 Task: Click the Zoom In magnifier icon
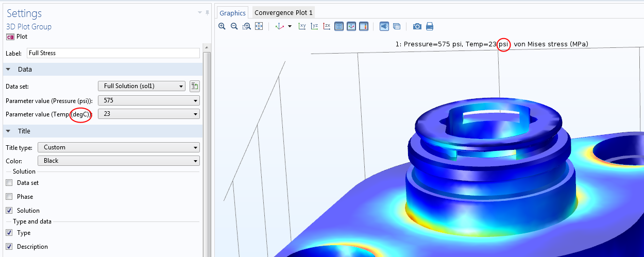coord(222,26)
